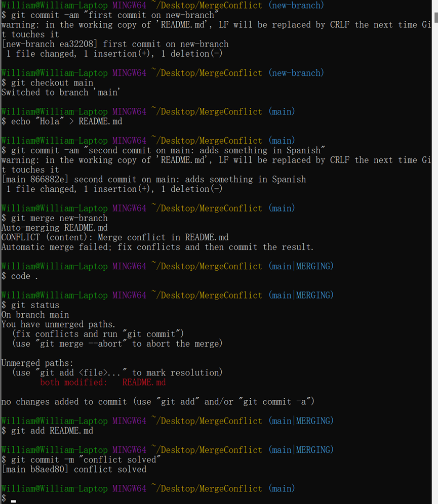
Task: Click the cursor at the final empty prompt
Action: pyautogui.click(x=13, y=500)
